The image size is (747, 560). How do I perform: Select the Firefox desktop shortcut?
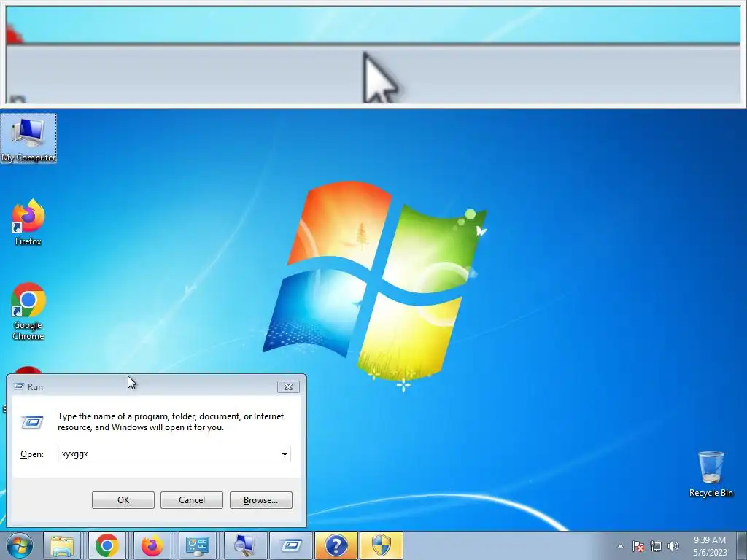(x=28, y=222)
